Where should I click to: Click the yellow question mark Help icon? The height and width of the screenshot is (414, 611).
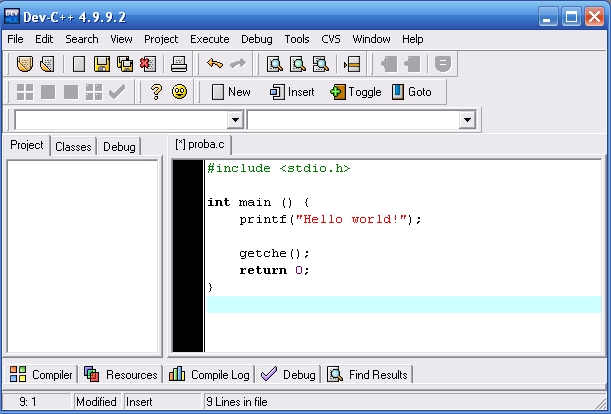tap(156, 92)
